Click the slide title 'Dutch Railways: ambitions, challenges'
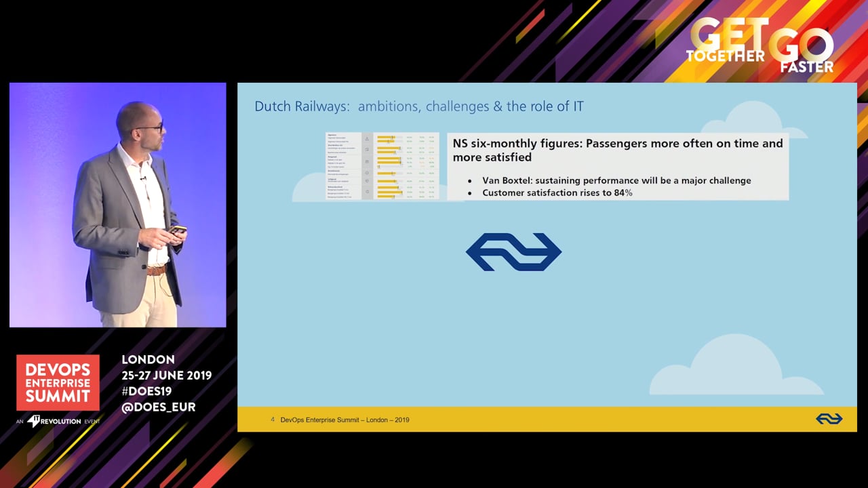 pos(418,106)
